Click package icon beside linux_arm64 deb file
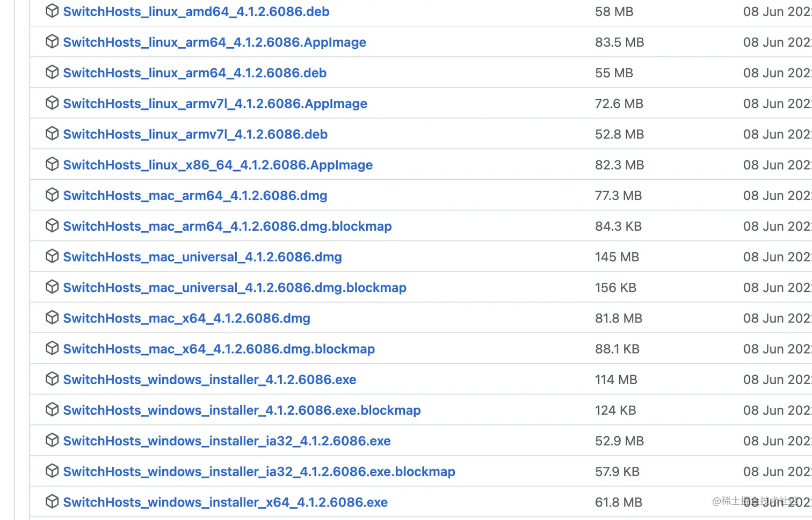This screenshot has width=812, height=520. pyautogui.click(x=52, y=72)
